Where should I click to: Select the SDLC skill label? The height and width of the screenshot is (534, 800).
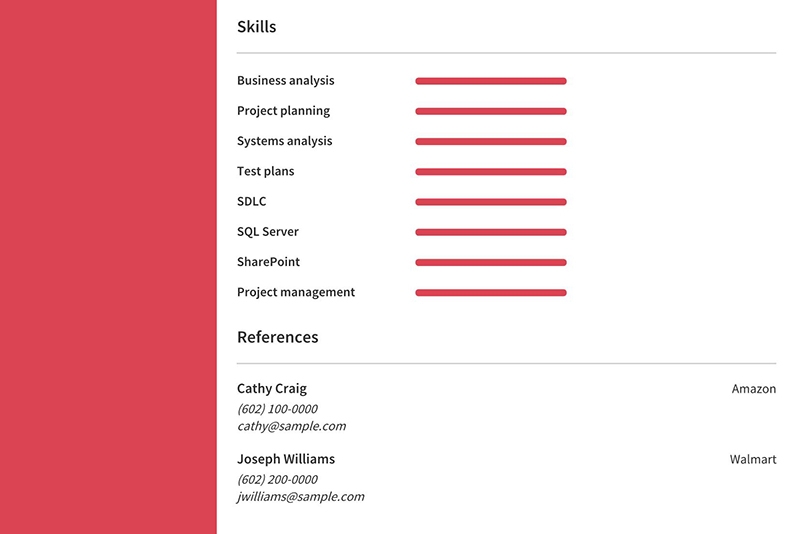252,201
